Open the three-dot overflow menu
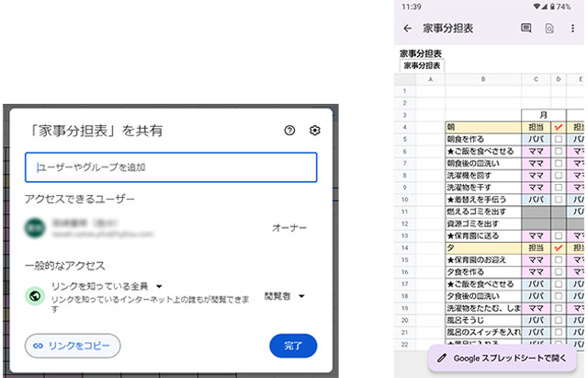The height and width of the screenshot is (378, 588). pos(573,29)
